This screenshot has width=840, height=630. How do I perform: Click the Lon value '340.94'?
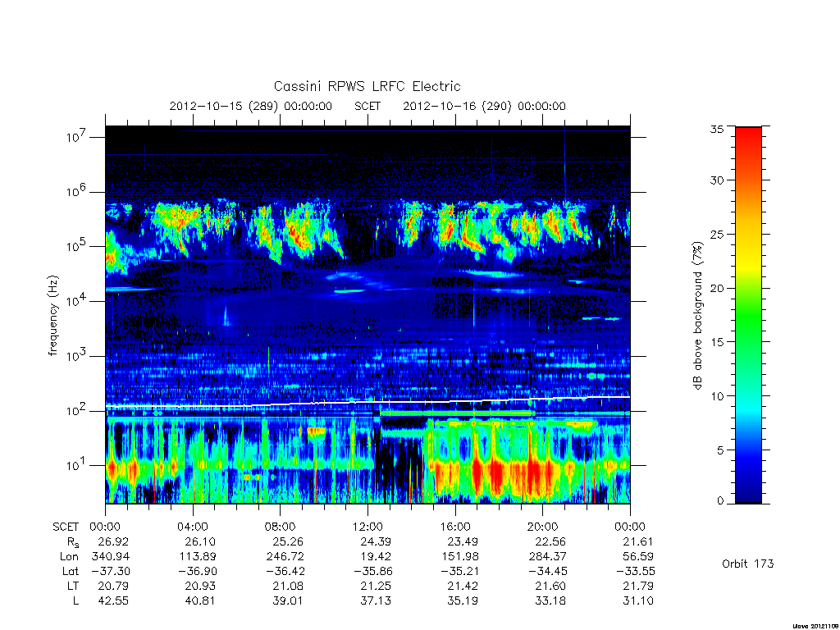tap(111, 557)
